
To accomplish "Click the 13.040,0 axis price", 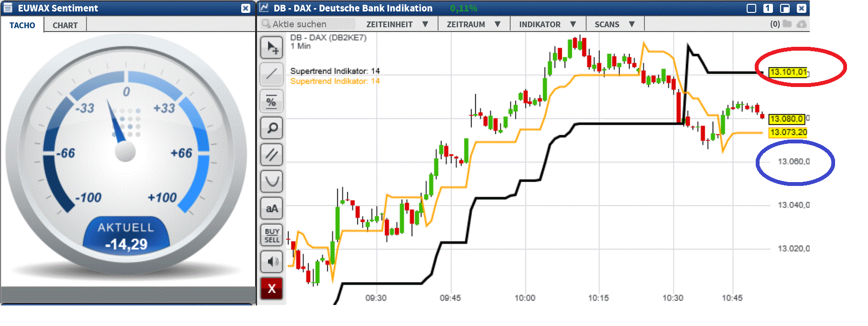I will (x=793, y=205).
